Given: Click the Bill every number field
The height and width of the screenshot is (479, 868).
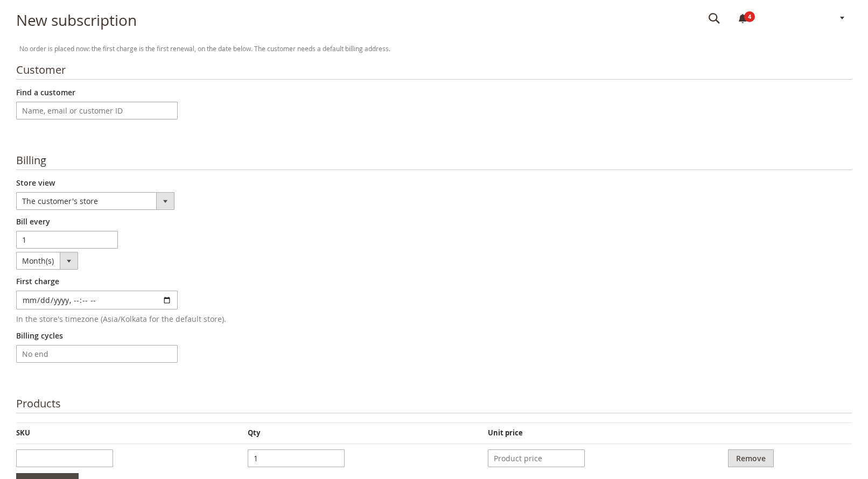Looking at the screenshot, I should pos(67,240).
